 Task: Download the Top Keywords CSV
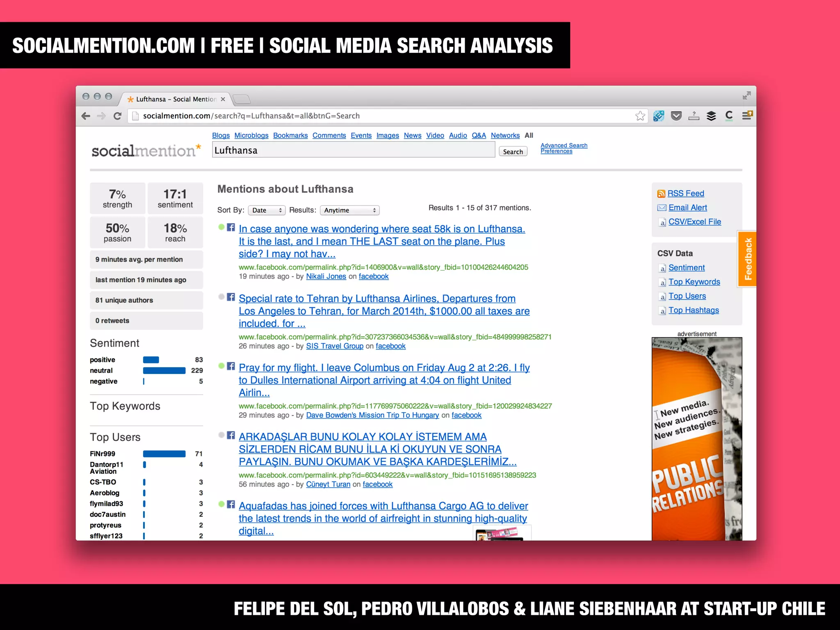(x=694, y=282)
